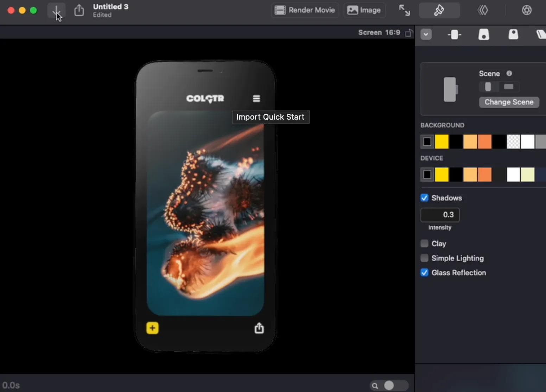The height and width of the screenshot is (392, 546).
Task: Click the Screen 16:9 rotation control
Action: (409, 32)
